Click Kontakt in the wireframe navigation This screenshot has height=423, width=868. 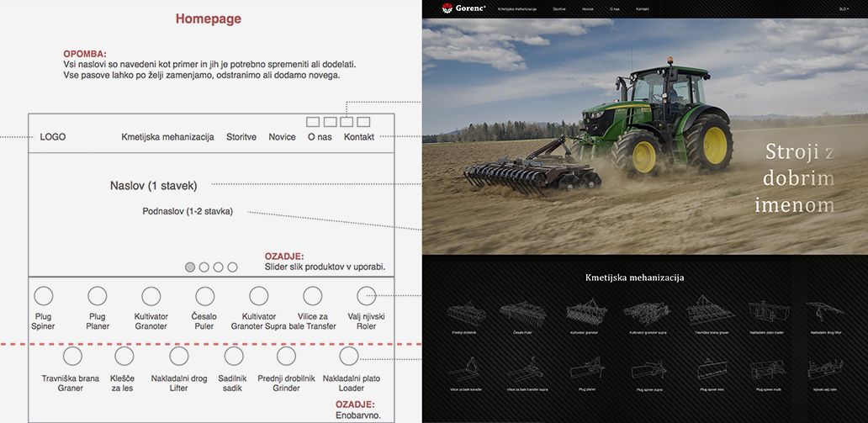359,137
